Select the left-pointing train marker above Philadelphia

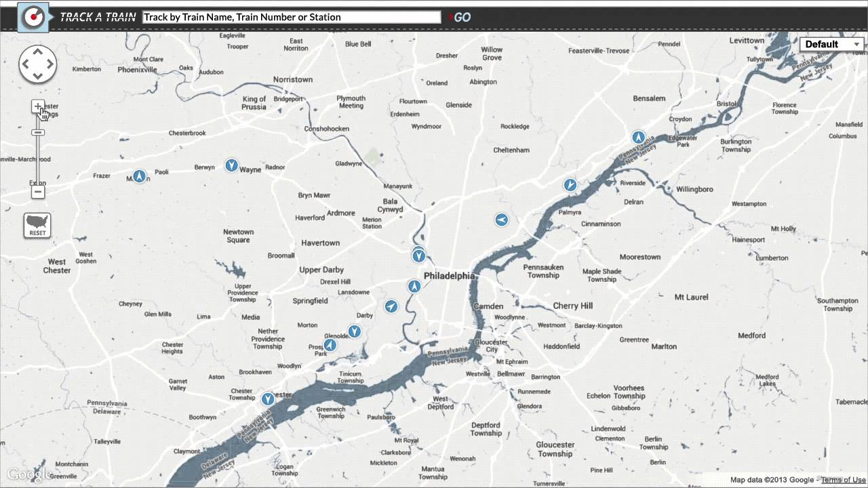501,220
